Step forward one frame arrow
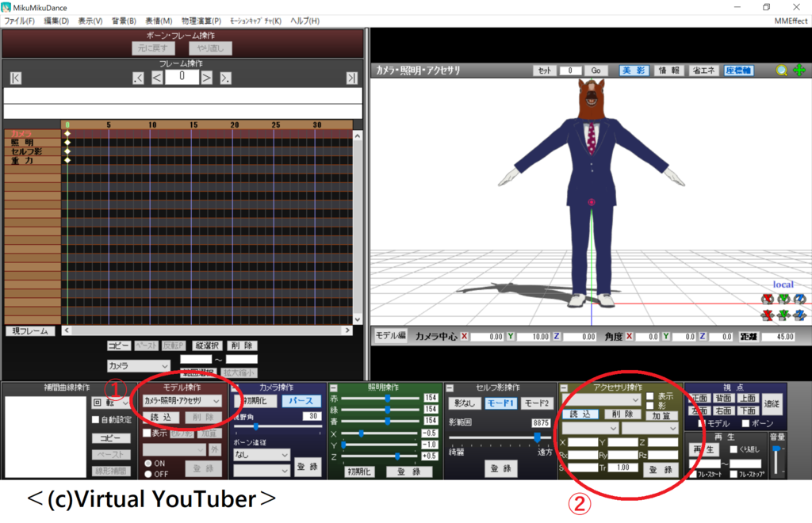The width and height of the screenshot is (812, 523). [207, 78]
